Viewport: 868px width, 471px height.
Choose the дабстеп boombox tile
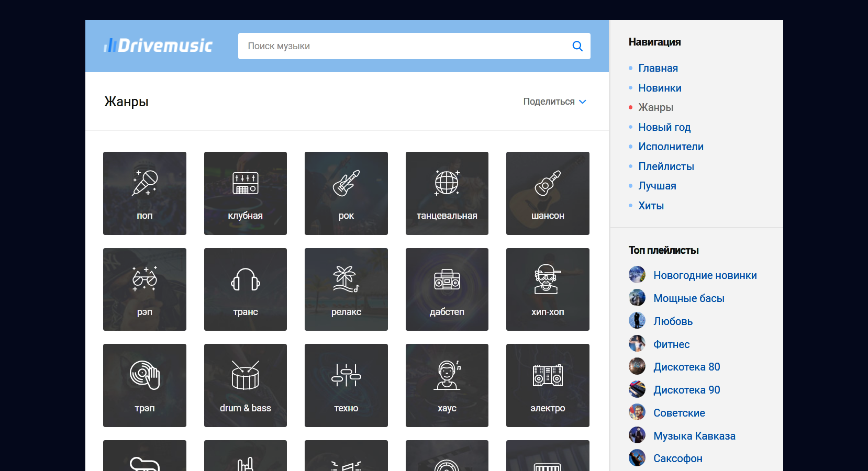coord(447,289)
